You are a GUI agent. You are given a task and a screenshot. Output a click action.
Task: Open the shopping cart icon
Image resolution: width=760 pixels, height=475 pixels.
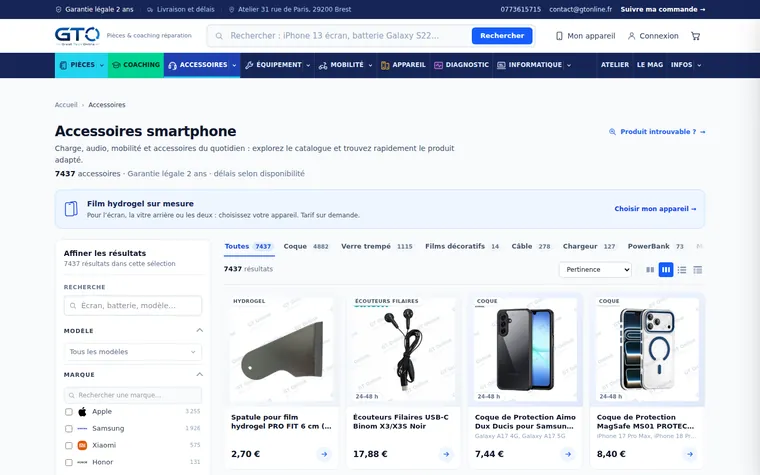696,36
